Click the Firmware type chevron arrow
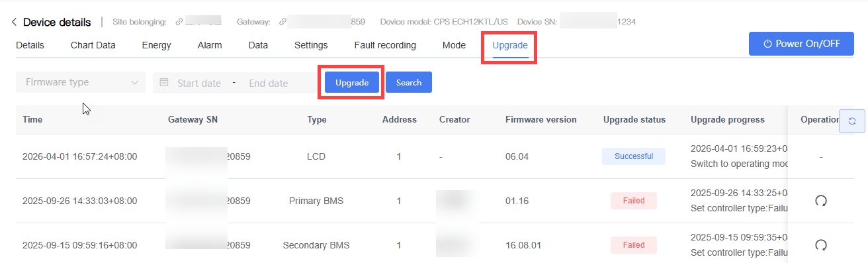The width and height of the screenshot is (868, 263). [134, 83]
